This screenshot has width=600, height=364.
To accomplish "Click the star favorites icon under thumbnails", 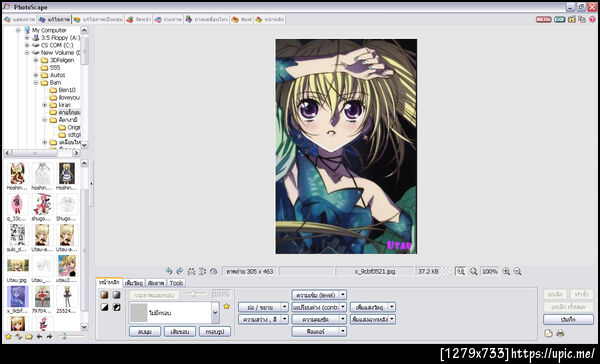I will tap(8, 337).
